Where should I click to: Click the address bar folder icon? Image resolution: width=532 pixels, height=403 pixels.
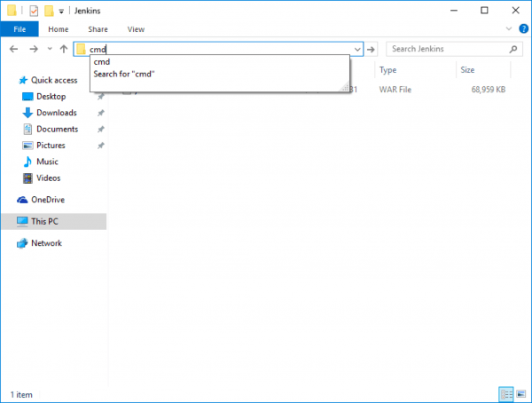(81, 50)
